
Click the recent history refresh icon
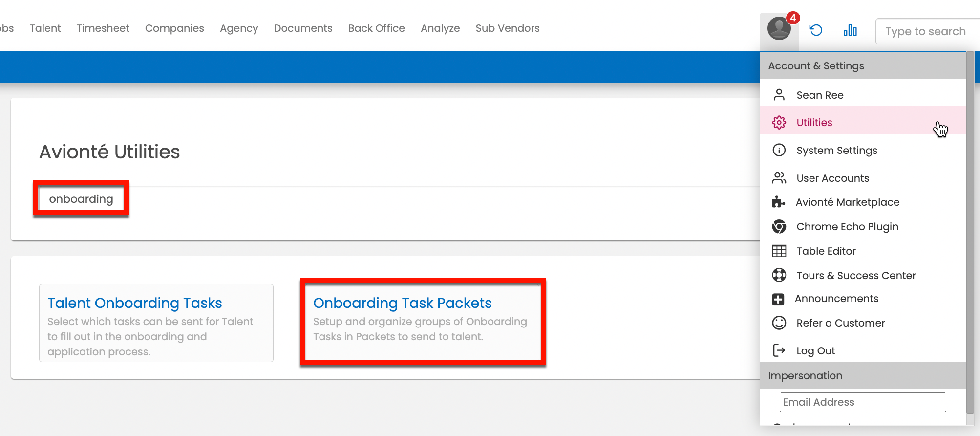(815, 30)
